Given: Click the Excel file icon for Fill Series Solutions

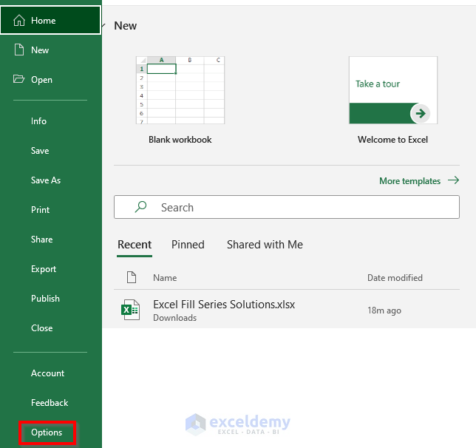Looking at the screenshot, I should coord(131,310).
